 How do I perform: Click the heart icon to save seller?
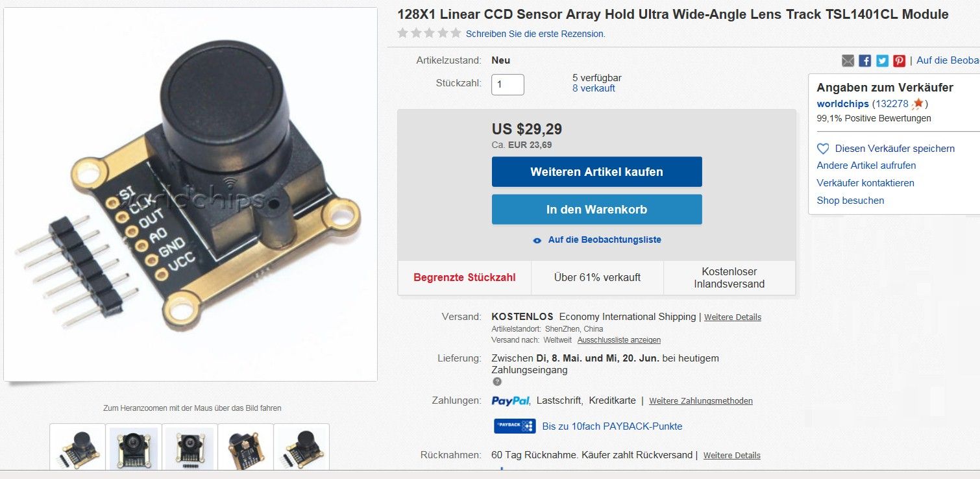823,149
